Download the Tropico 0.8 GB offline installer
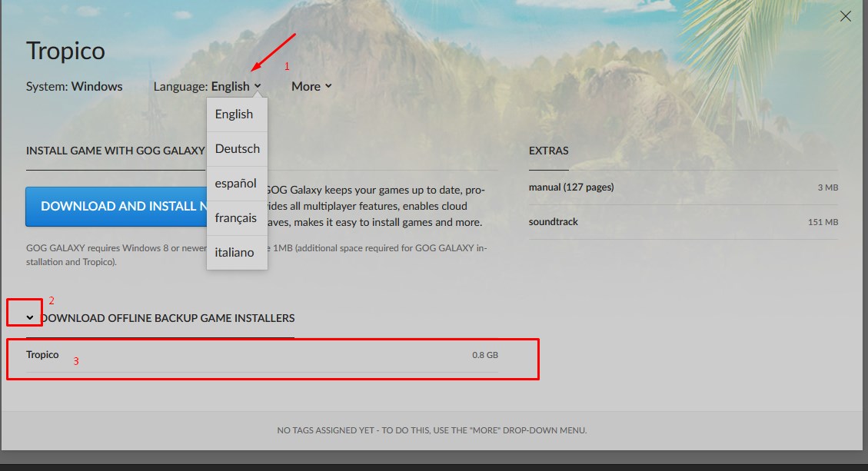The image size is (868, 471). (262, 355)
